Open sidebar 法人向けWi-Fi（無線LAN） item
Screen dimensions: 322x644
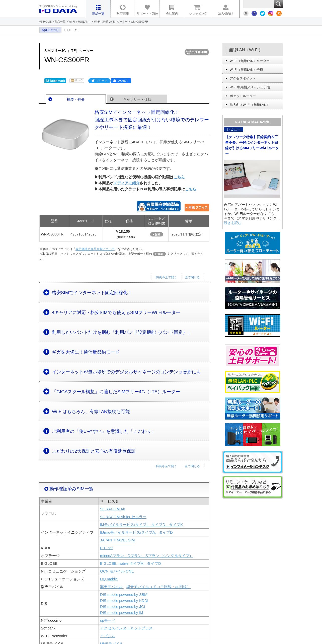click(253, 105)
